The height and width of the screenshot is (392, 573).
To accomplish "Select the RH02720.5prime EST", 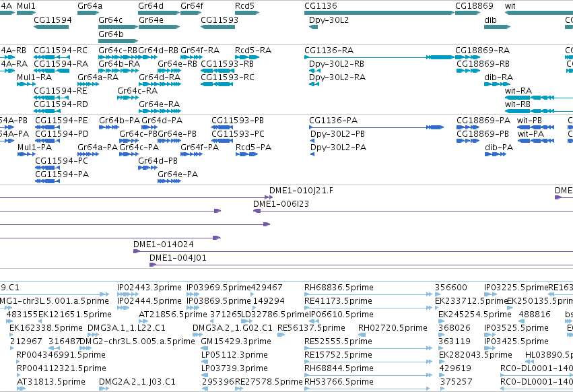I will 362,335.
